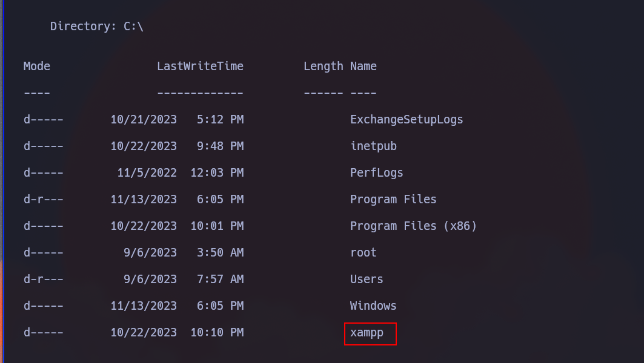Select the PerfLogs directory name
The image size is (644, 363).
[x=376, y=172]
